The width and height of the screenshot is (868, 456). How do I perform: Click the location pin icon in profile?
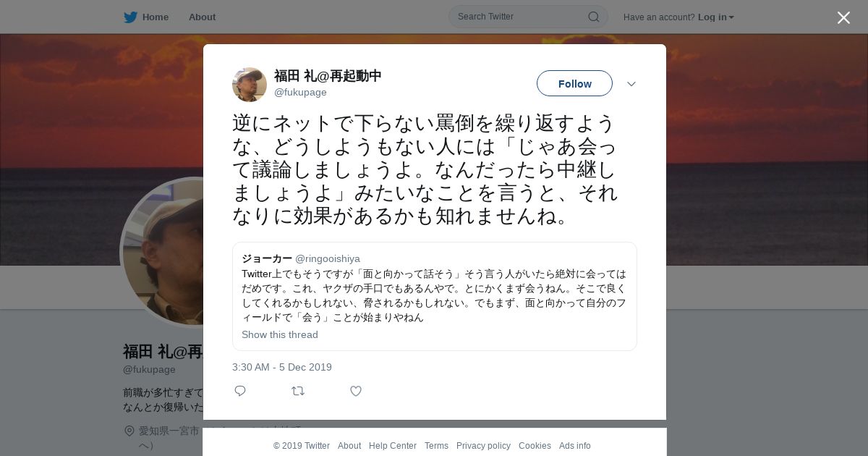(x=129, y=431)
